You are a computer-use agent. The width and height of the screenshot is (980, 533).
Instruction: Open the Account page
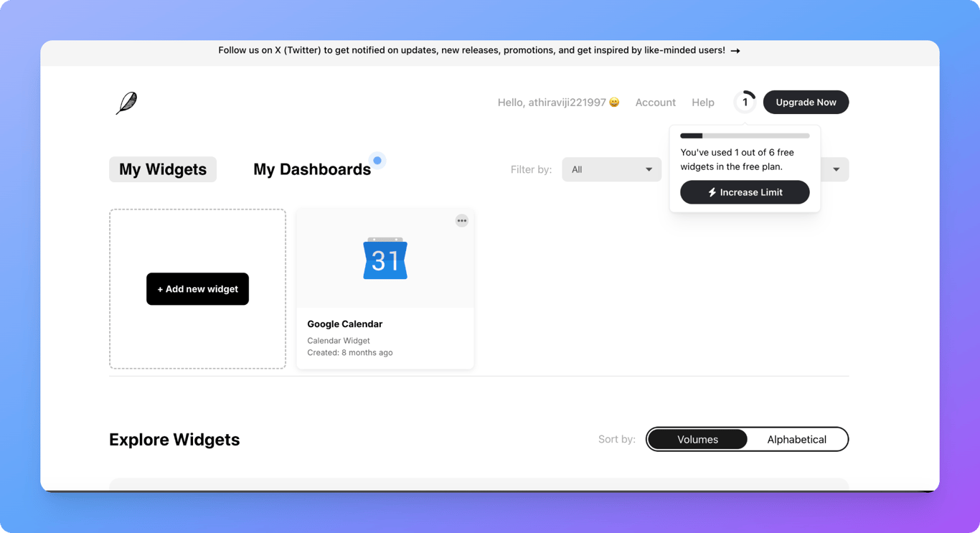coord(655,102)
